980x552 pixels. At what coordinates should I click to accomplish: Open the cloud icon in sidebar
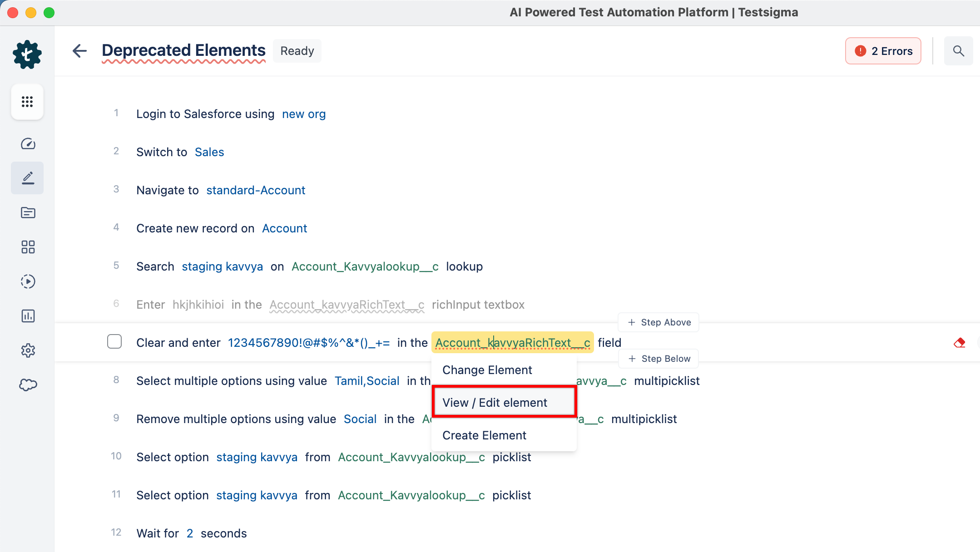[x=28, y=385]
